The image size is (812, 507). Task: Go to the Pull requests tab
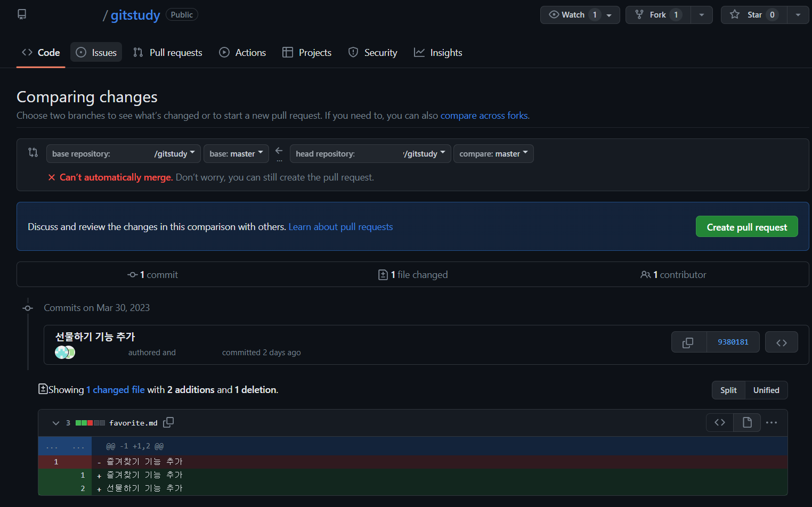168,52
